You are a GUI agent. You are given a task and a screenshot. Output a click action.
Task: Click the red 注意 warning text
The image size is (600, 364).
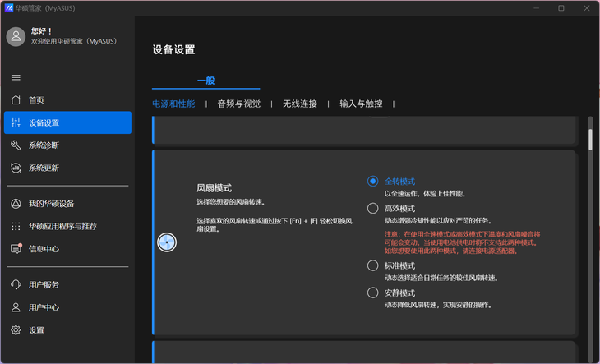[x=462, y=242]
